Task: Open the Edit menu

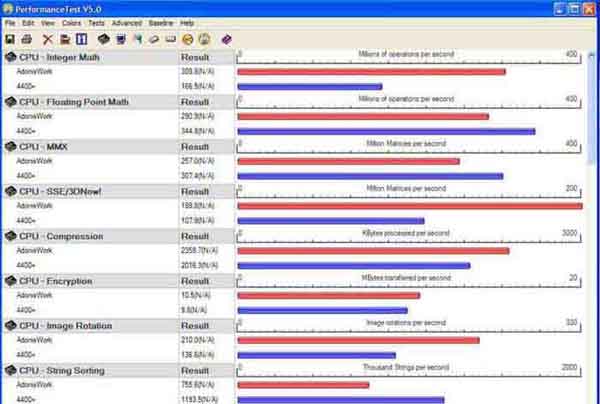Action: [28, 23]
